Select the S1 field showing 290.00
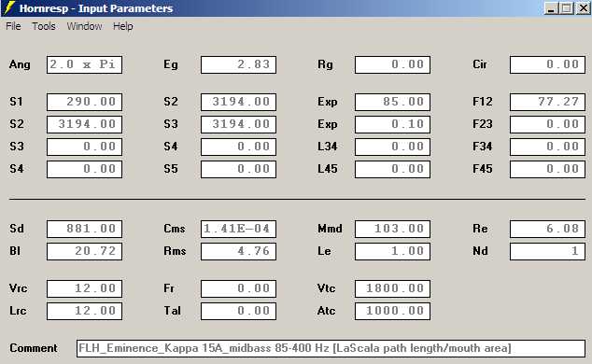Screen dimensions: 592x364 pyautogui.click(x=85, y=103)
